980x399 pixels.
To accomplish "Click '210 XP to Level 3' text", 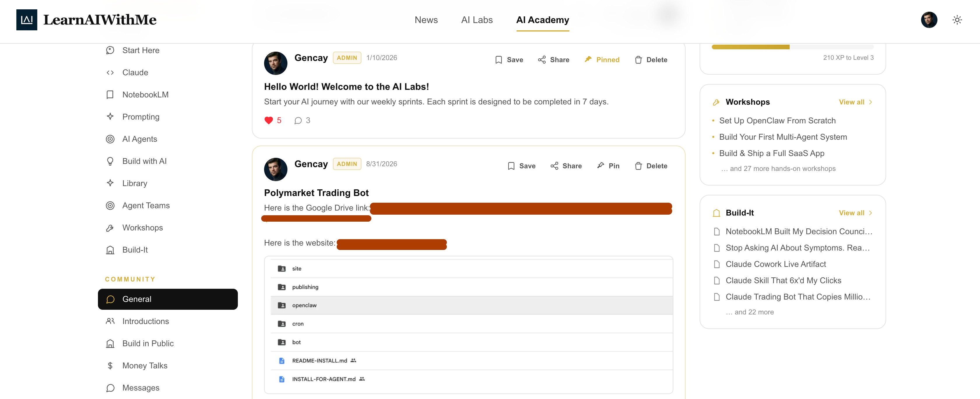I will [848, 57].
